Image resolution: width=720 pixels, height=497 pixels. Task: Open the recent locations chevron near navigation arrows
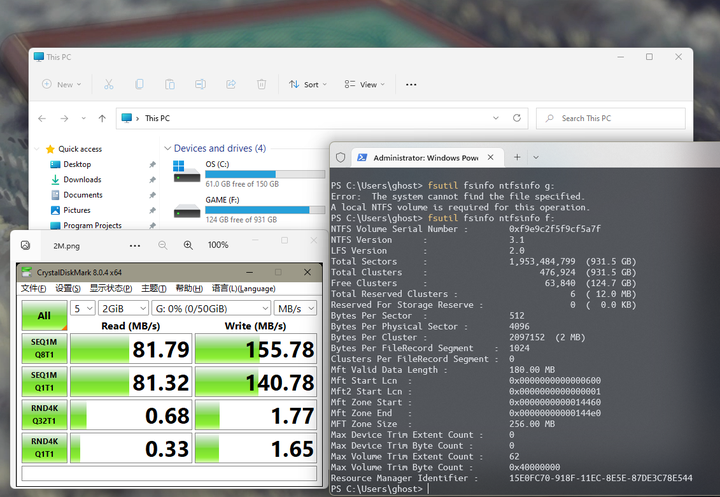83,119
